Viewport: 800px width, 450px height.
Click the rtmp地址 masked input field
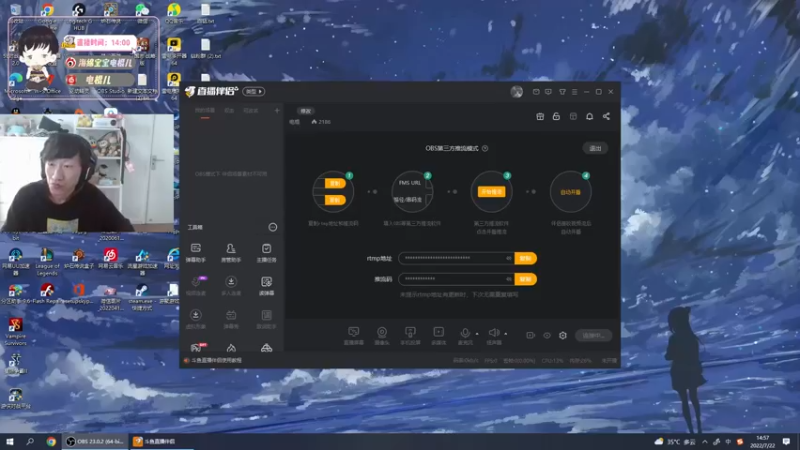pos(456,258)
